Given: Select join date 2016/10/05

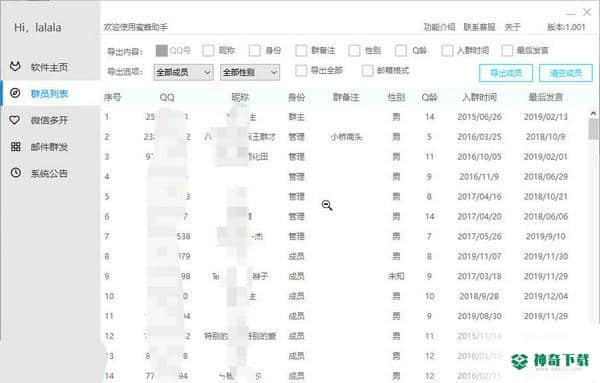Looking at the screenshot, I should (479, 156).
